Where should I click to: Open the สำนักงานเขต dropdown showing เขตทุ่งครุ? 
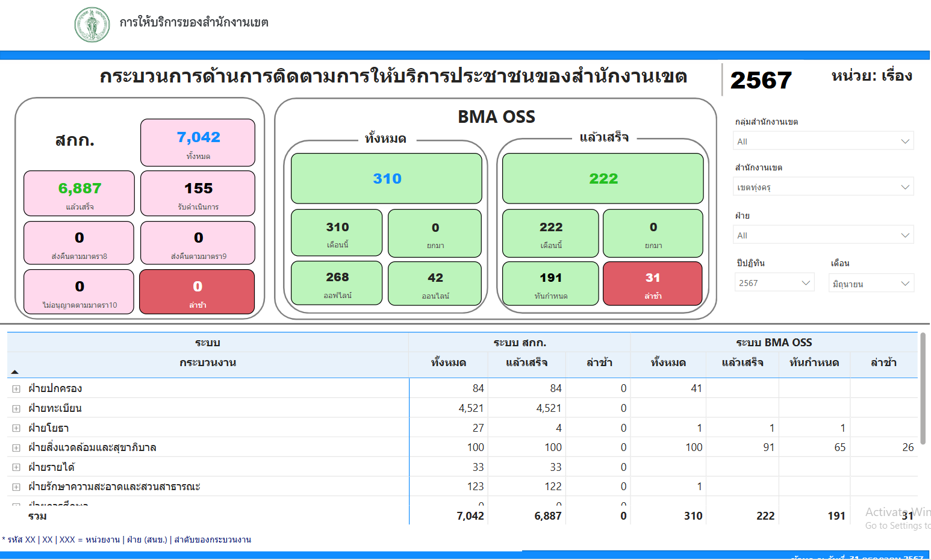823,187
